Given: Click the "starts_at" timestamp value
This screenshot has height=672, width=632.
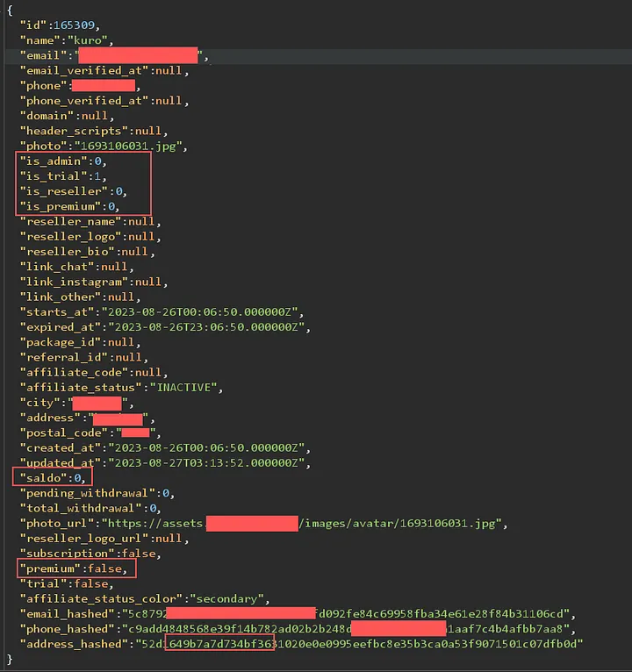Looking at the screenshot, I should (200, 312).
